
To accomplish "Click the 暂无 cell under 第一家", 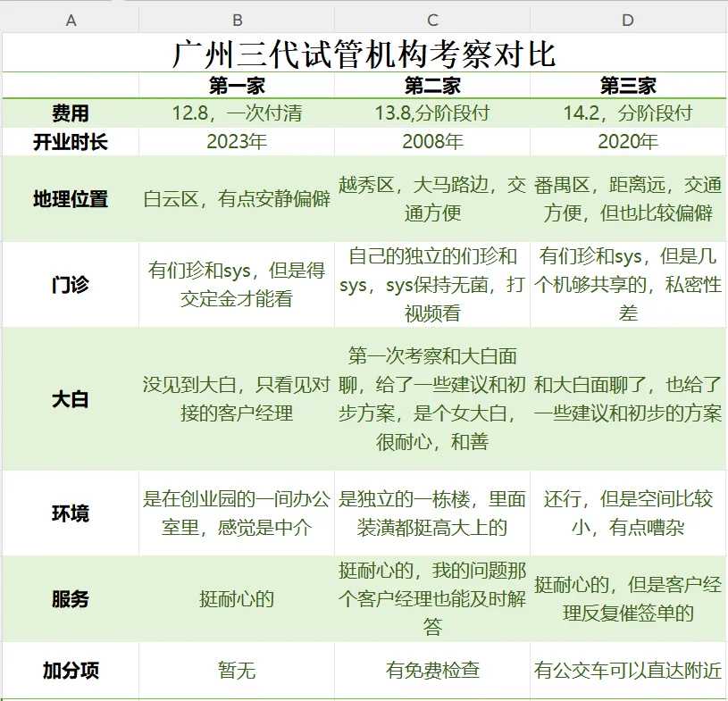I will point(237,671).
